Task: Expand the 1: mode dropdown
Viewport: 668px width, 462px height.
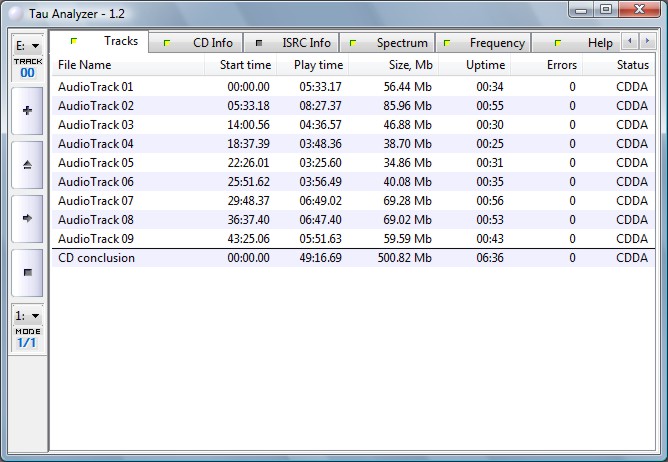Action: tap(27, 316)
